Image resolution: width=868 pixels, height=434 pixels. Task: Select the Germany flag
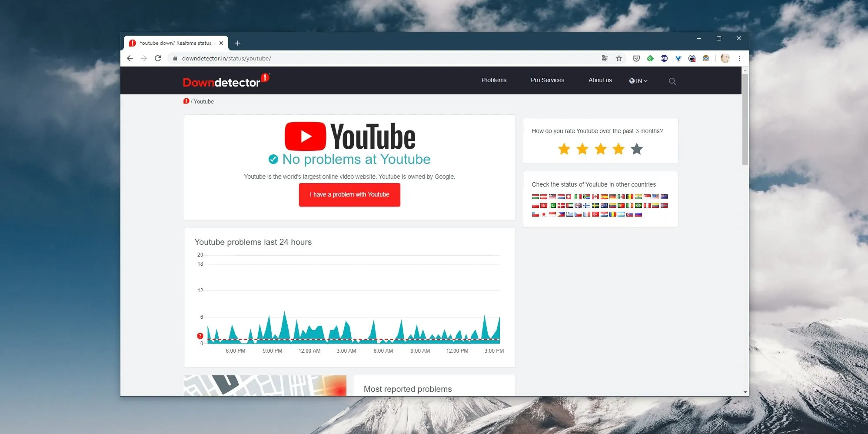click(x=613, y=197)
